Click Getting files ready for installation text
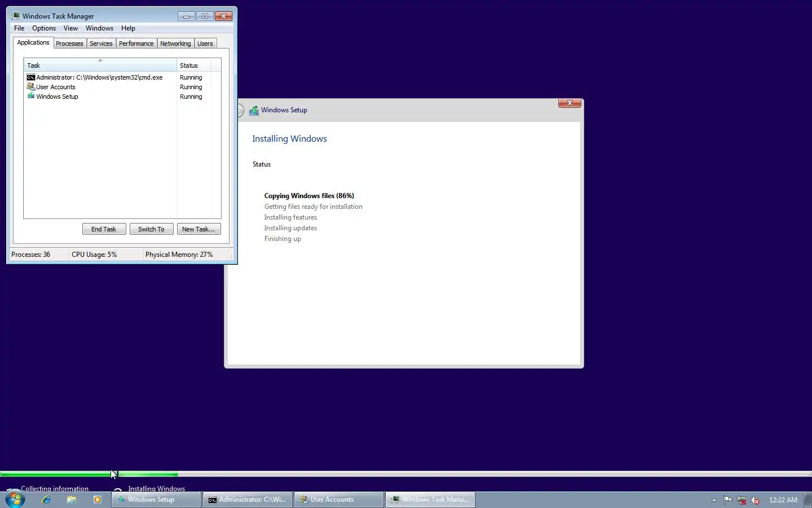This screenshot has width=812, height=508. click(313, 207)
